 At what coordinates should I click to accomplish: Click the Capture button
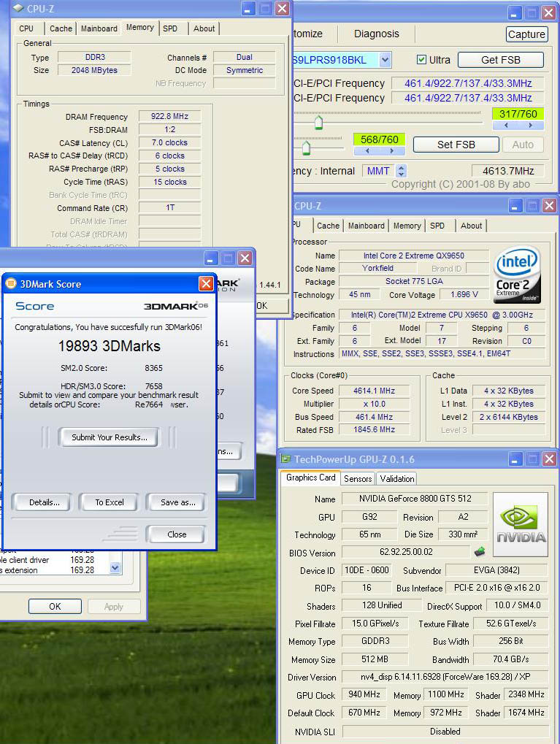tap(526, 34)
